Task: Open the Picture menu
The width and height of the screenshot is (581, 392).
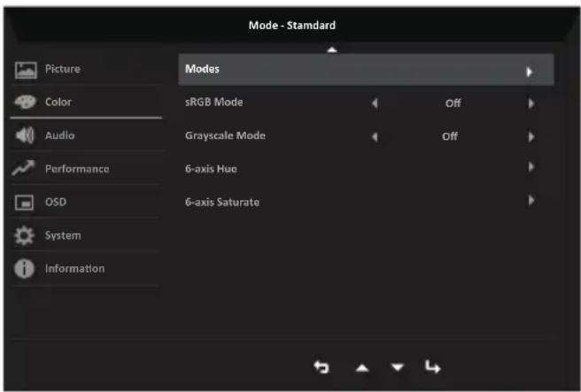Action: coord(63,69)
